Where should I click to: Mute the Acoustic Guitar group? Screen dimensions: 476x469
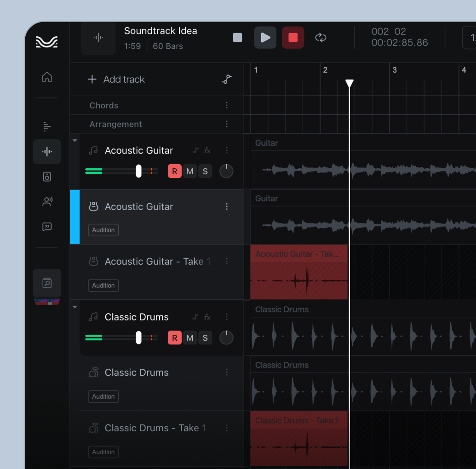click(190, 171)
